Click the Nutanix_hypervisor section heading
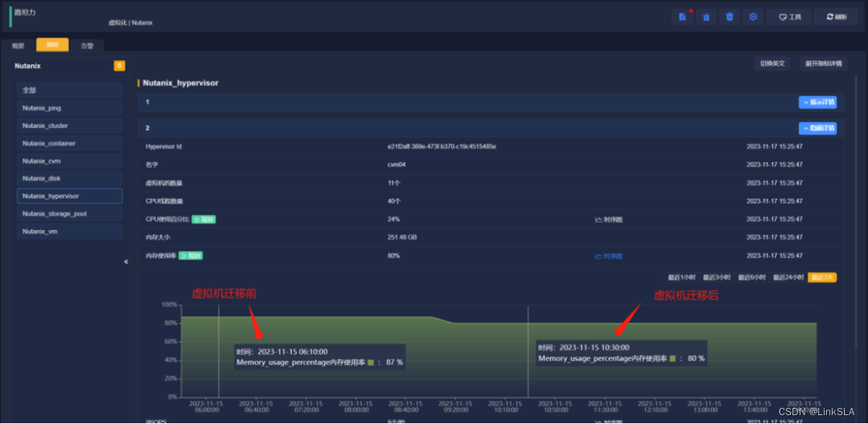 click(x=181, y=83)
